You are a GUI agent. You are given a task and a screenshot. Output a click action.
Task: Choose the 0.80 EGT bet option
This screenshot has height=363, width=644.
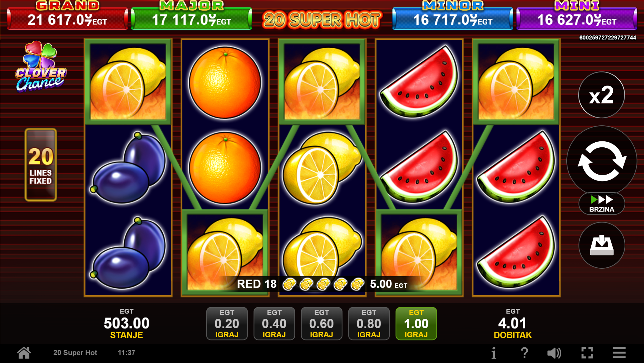click(369, 324)
